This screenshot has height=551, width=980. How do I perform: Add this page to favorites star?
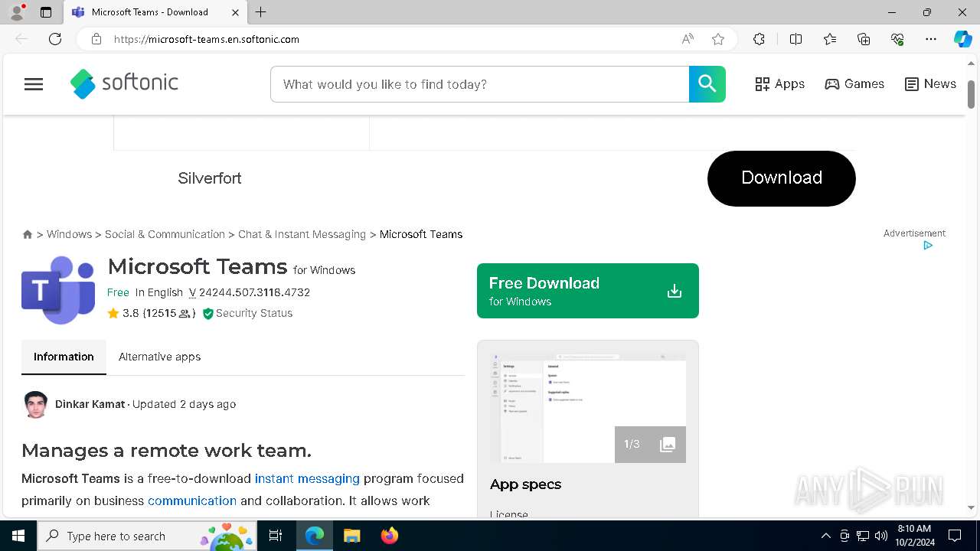718,39
